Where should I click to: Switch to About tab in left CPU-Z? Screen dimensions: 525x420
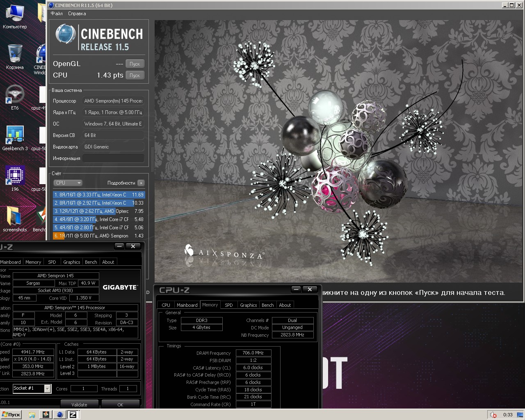pos(108,262)
